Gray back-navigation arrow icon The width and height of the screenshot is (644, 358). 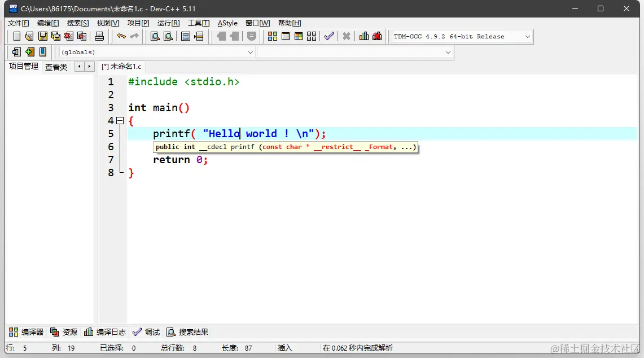click(x=221, y=36)
